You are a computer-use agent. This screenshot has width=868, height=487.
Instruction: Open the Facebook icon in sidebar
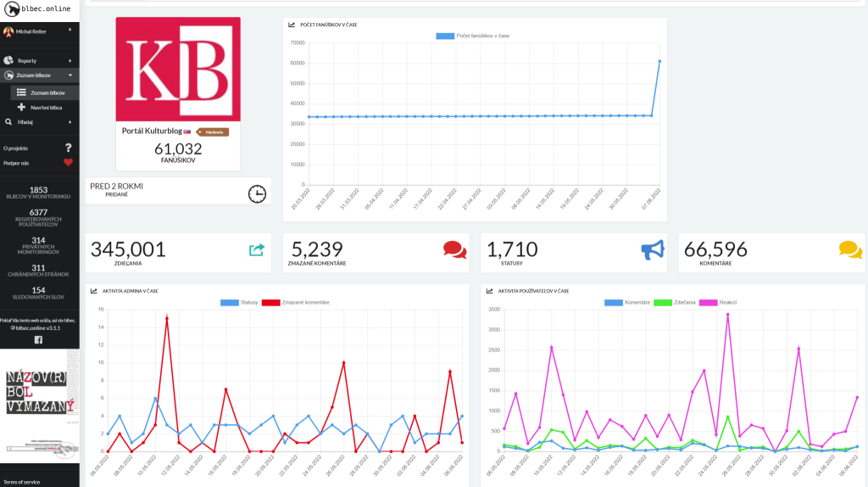click(38, 339)
